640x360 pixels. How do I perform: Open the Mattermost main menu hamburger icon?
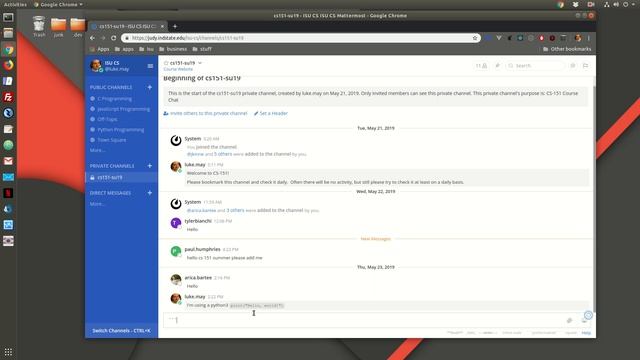pos(150,66)
